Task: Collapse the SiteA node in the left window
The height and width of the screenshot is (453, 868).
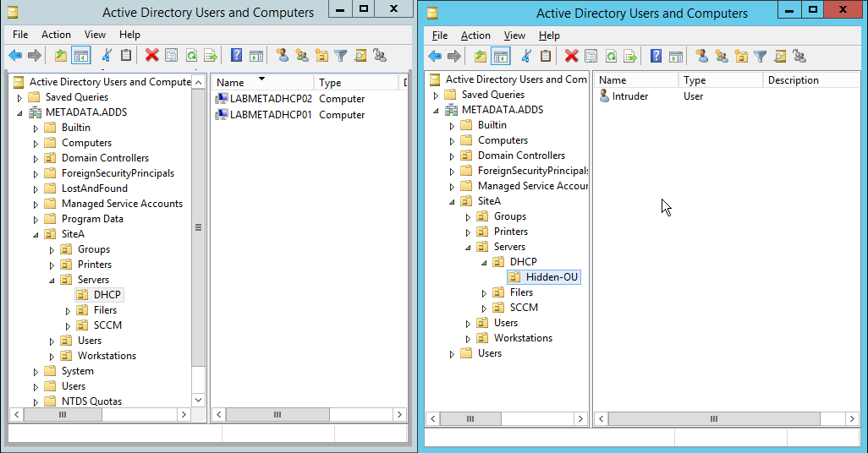Action: pyautogui.click(x=36, y=234)
